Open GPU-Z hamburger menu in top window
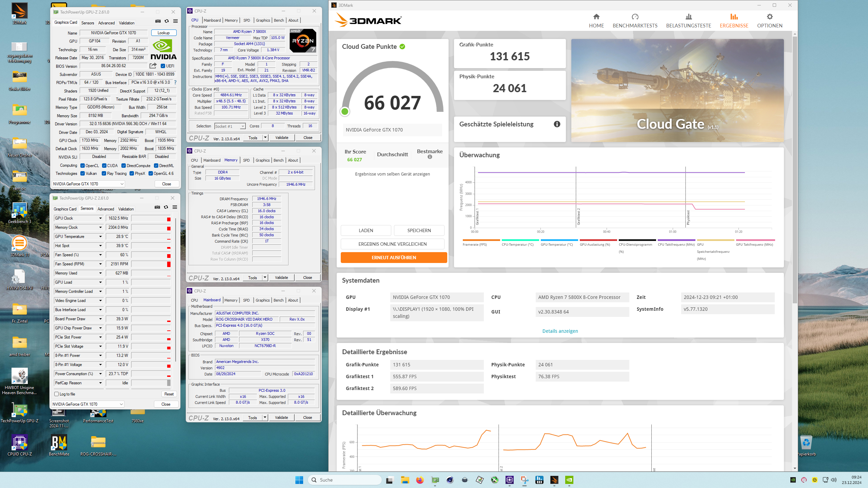 point(175,21)
